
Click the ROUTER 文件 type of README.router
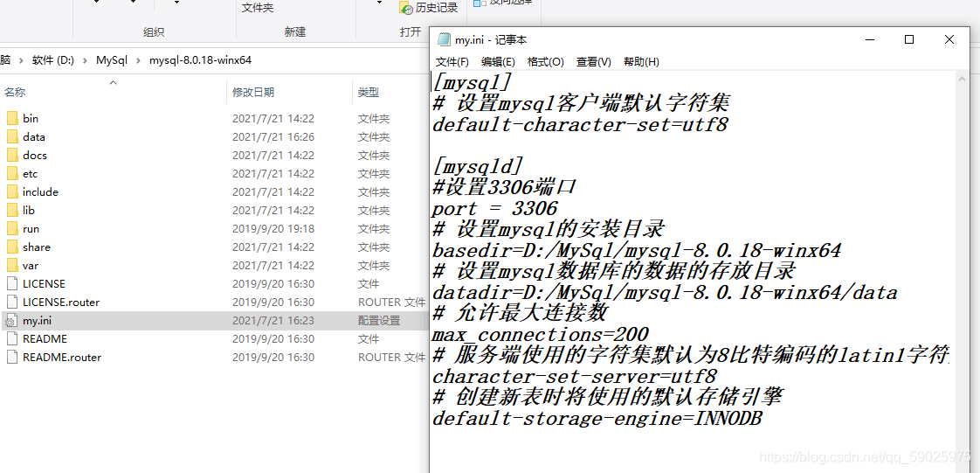pyautogui.click(x=391, y=357)
